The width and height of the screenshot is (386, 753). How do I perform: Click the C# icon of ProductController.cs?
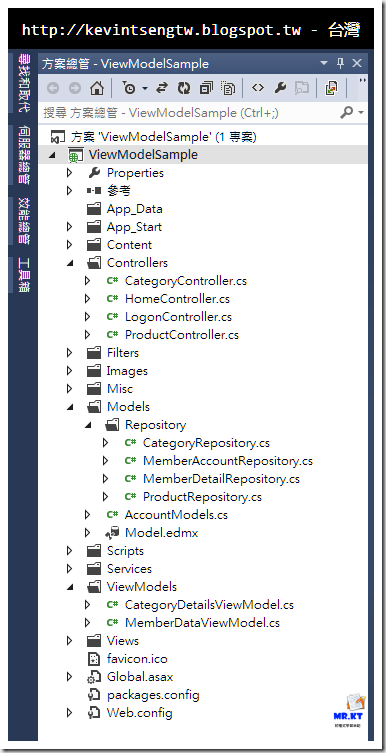click(x=113, y=335)
